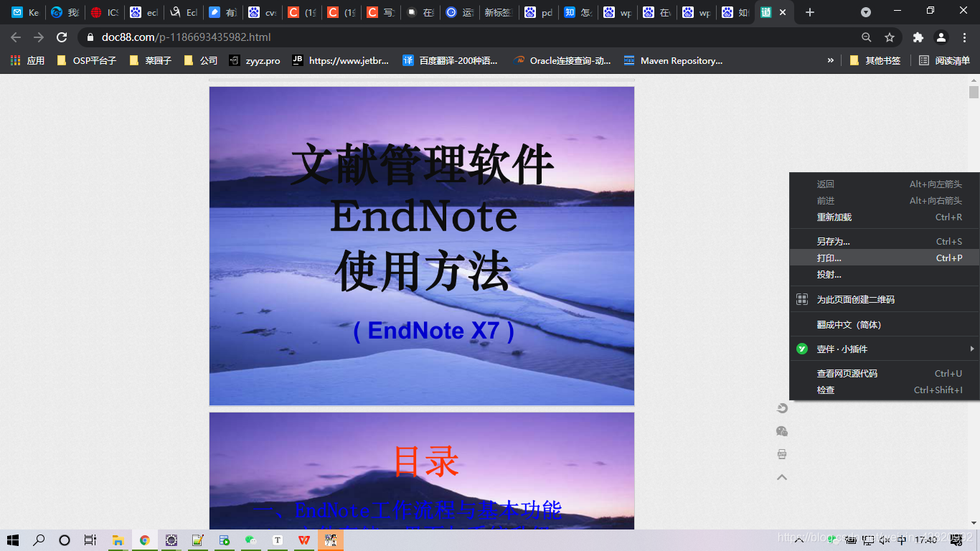Open the 百度翻译-200种语... bookmark
This screenshot has height=551, width=980.
[x=450, y=61]
